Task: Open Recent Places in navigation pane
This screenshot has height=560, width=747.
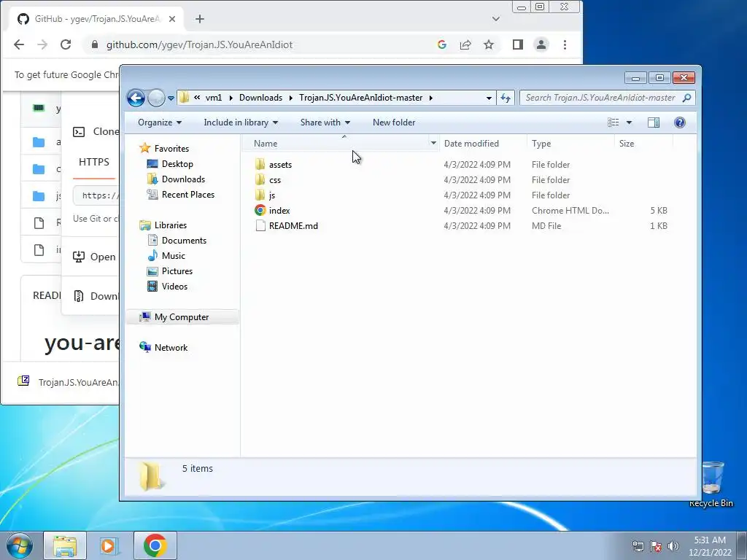Action: click(187, 194)
